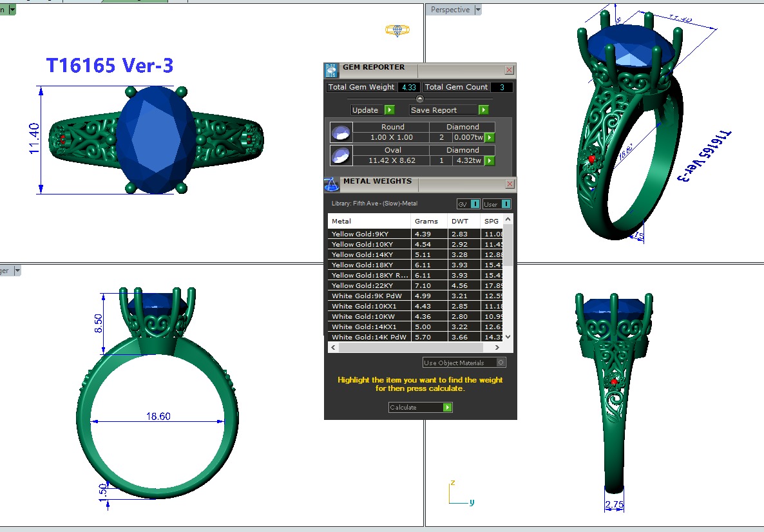Viewport: 764px width, 532px height.
Task: Click the green arrow next to 4.32tw
Action: click(490, 160)
